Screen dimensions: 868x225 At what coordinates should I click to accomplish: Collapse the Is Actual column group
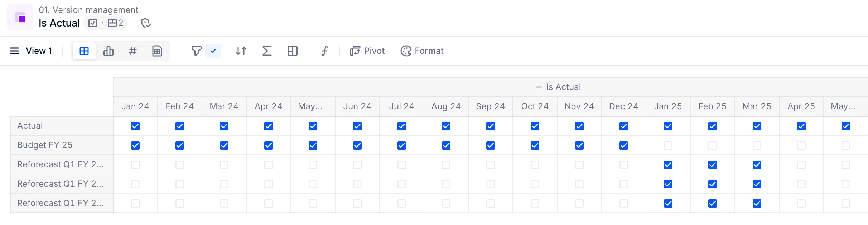point(539,87)
